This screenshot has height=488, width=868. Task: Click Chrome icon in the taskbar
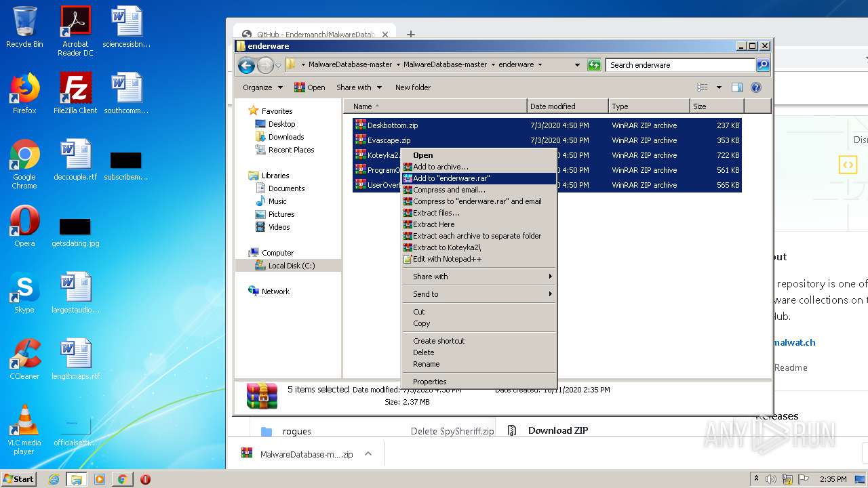122,479
